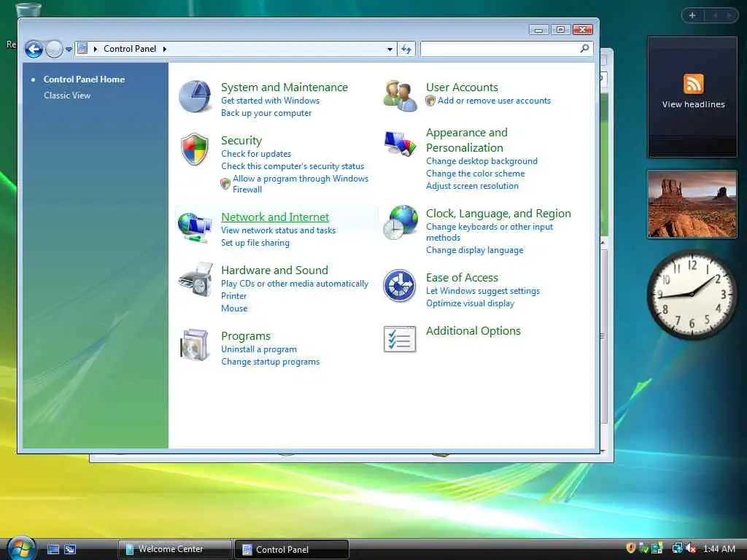
Task: Expand arrow before Control Panel in breadcrumb
Action: [x=96, y=49]
